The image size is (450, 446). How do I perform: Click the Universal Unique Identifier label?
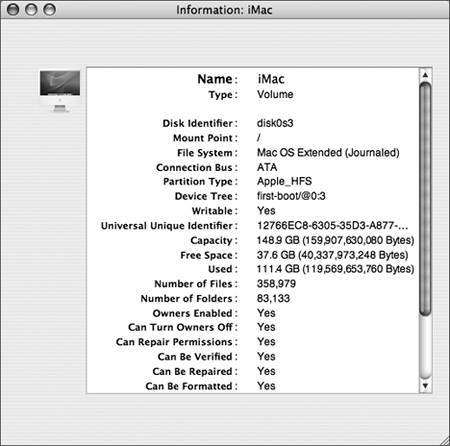(x=169, y=226)
